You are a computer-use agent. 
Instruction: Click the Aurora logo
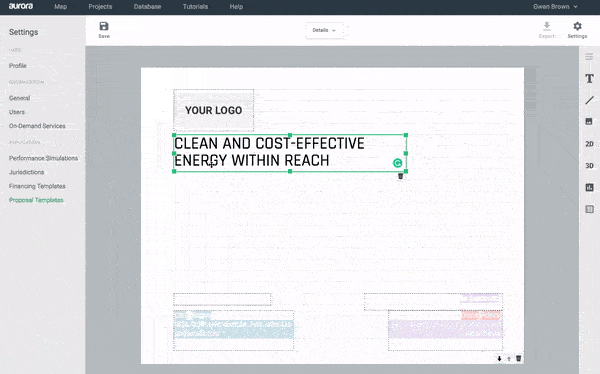(x=21, y=7)
